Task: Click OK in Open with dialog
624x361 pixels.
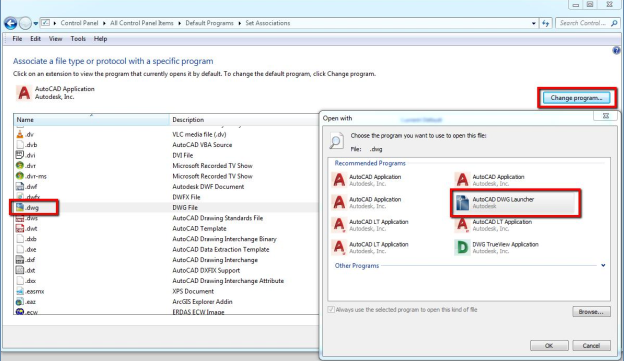Action: [x=549, y=345]
